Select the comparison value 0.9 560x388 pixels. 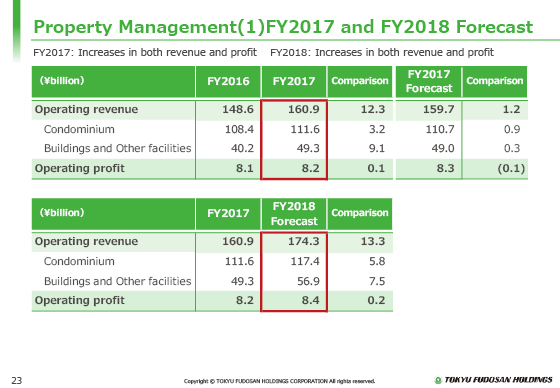[512, 129]
